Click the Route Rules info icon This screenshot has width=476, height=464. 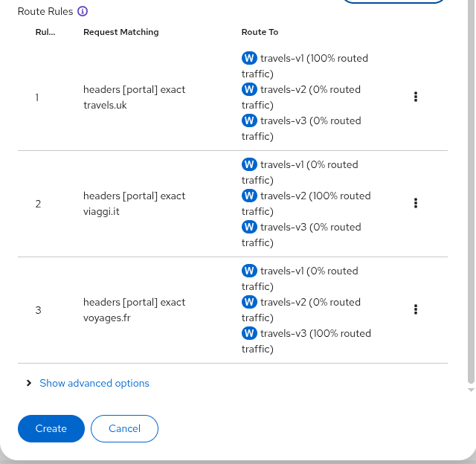click(x=83, y=11)
